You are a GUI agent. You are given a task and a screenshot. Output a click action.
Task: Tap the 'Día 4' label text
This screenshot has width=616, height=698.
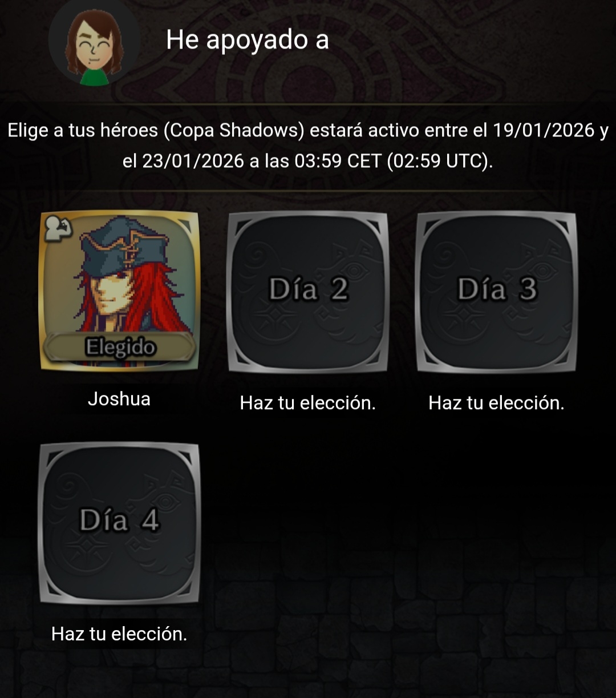point(119,521)
